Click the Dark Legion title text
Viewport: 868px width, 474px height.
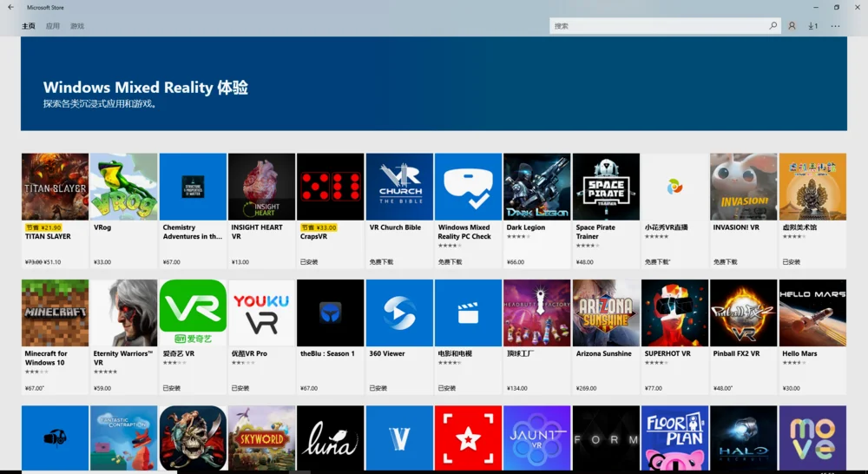point(525,227)
